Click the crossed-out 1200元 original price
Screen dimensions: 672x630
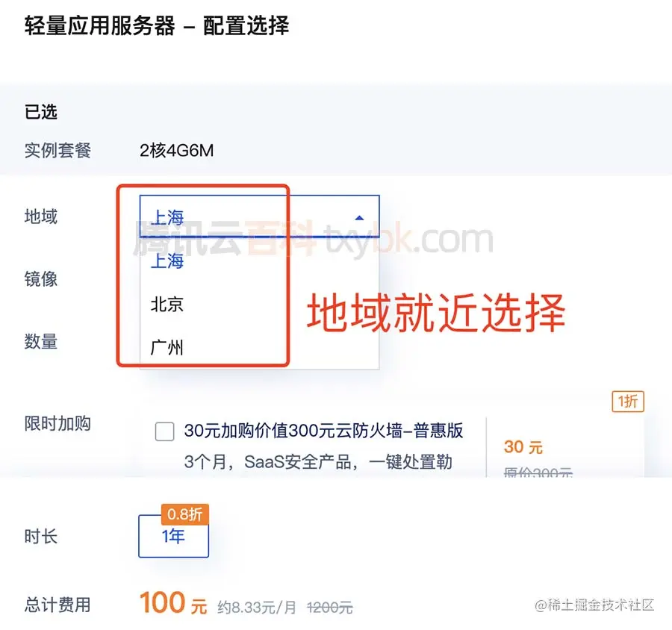pyautogui.click(x=329, y=606)
